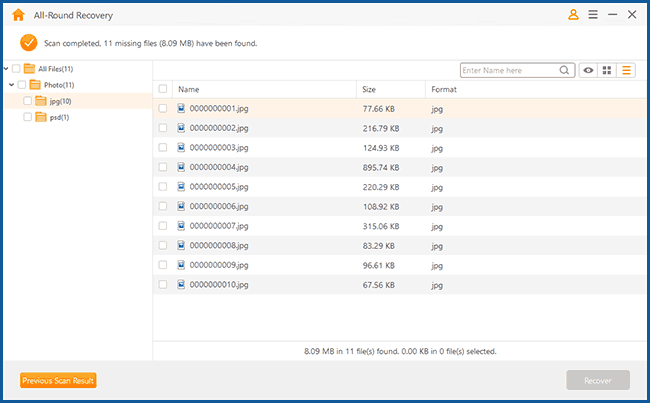650x403 pixels.
Task: Check the psd(1) folder checkbox
Action: coord(28,117)
